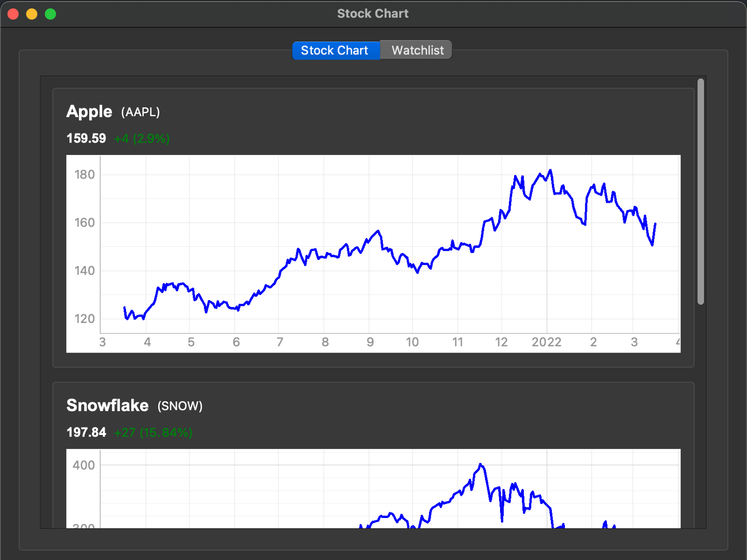Image resolution: width=747 pixels, height=560 pixels.
Task: Click the 12 month label on Apple chart
Action: coord(501,342)
